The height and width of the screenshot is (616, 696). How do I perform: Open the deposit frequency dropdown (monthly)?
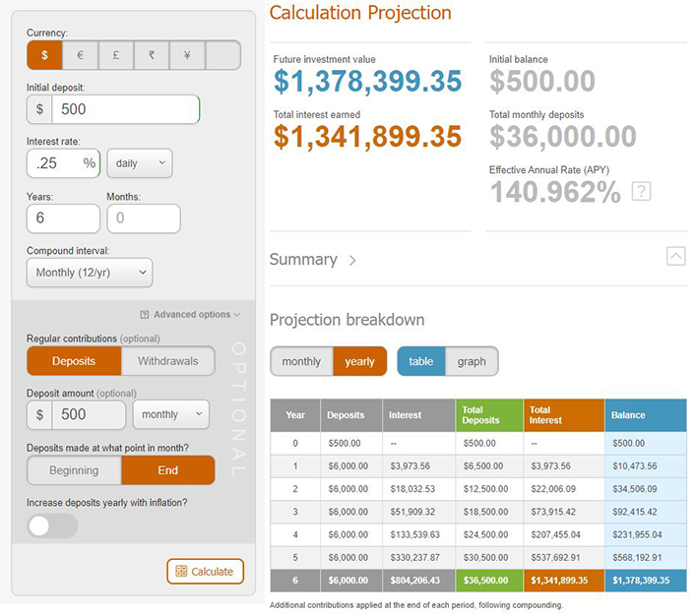click(169, 415)
